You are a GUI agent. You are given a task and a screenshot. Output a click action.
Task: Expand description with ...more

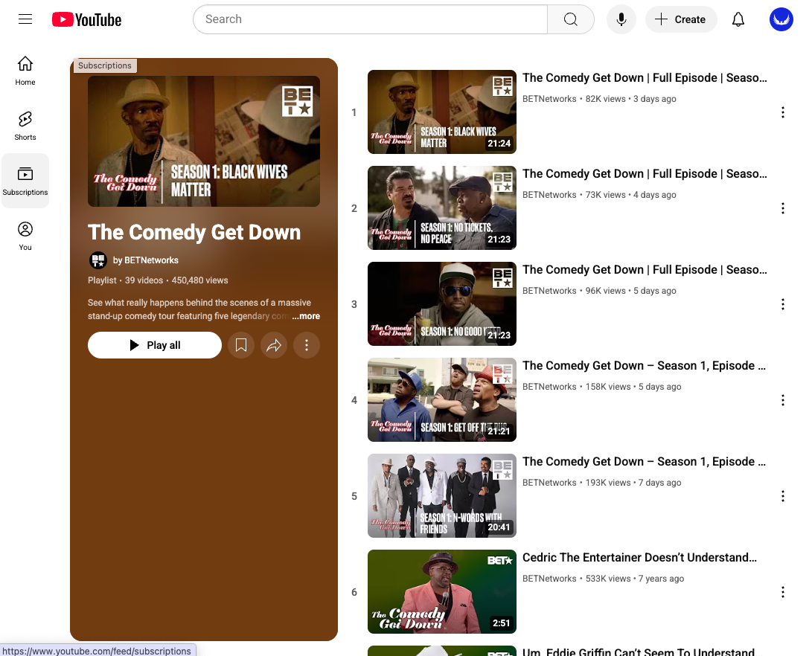[x=306, y=316]
